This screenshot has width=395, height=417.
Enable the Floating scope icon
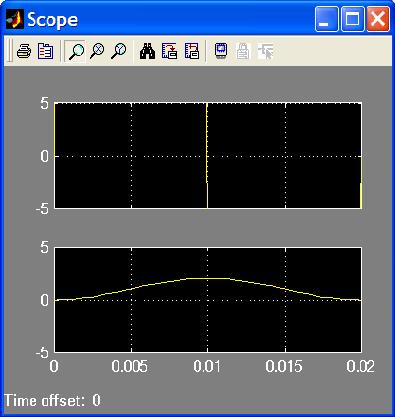[x=221, y=51]
